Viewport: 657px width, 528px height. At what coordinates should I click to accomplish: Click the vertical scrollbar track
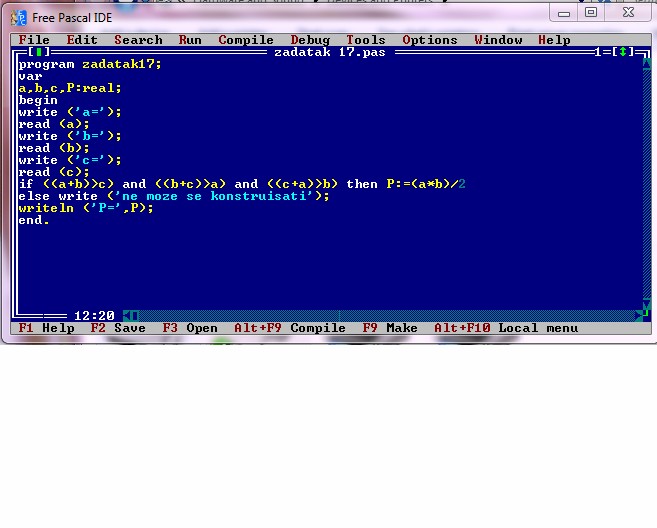(647, 184)
